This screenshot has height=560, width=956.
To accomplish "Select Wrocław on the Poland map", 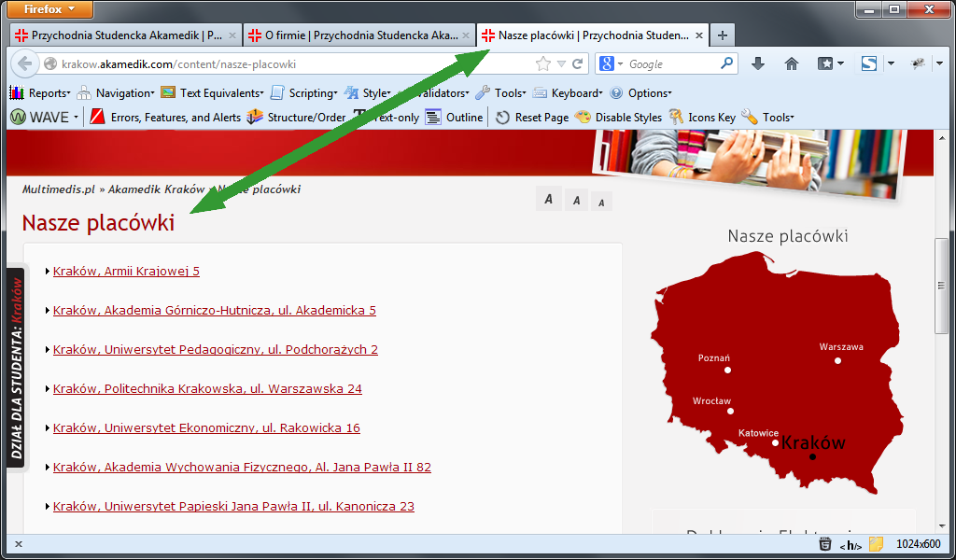I will coord(713,406).
